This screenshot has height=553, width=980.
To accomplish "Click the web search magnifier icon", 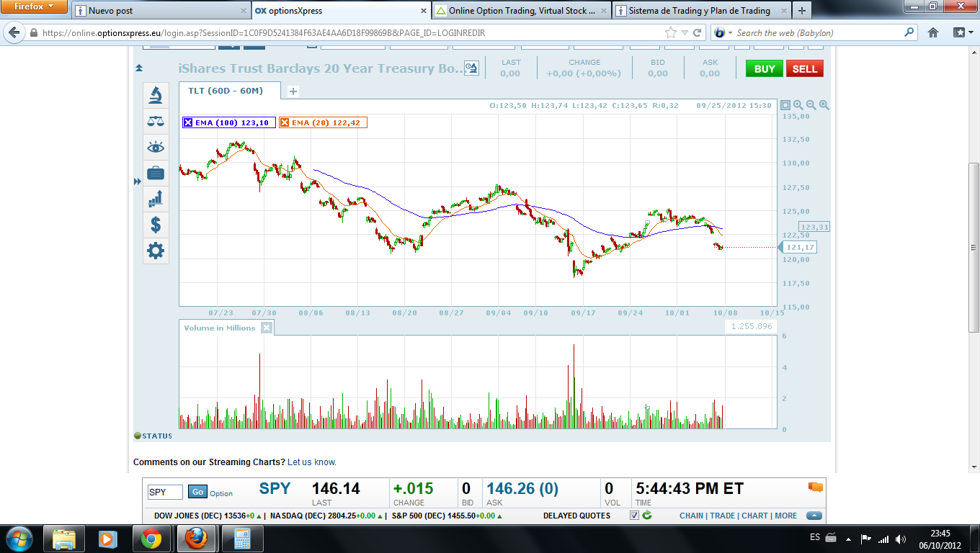I will (909, 32).
